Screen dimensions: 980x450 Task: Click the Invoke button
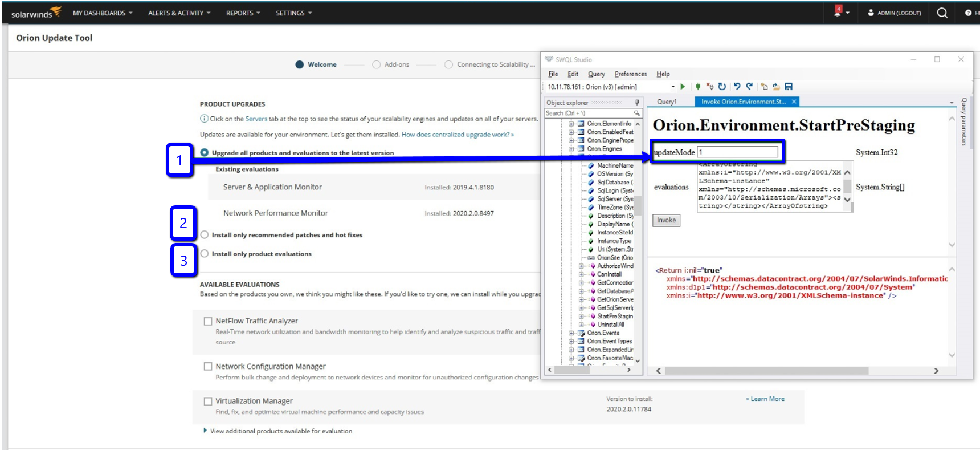[666, 220]
